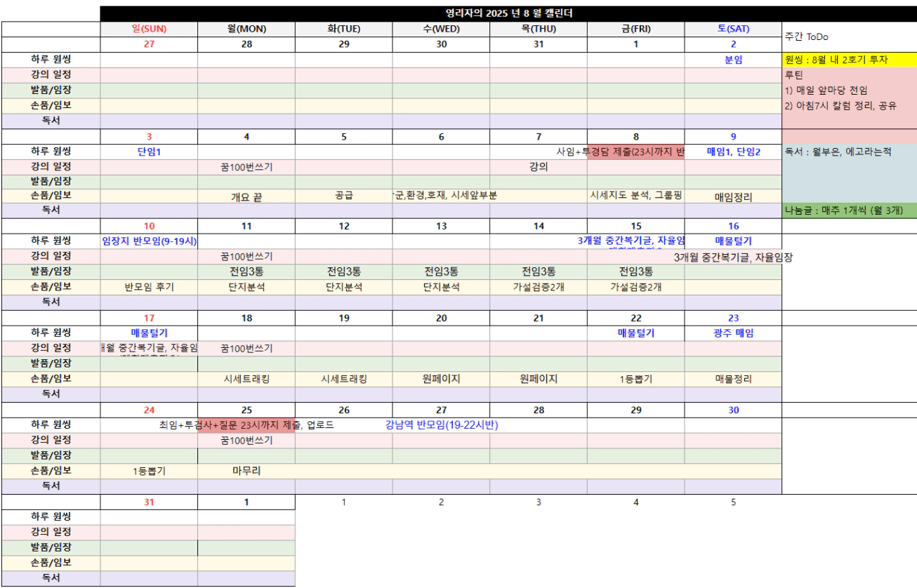Click the blue date cell 30

pyautogui.click(x=733, y=410)
